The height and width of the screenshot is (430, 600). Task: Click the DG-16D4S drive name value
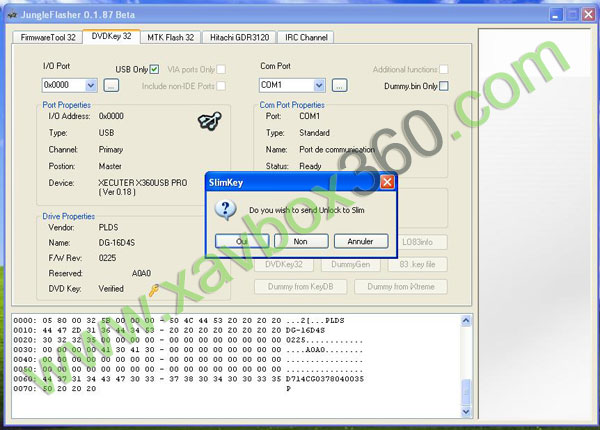117,243
